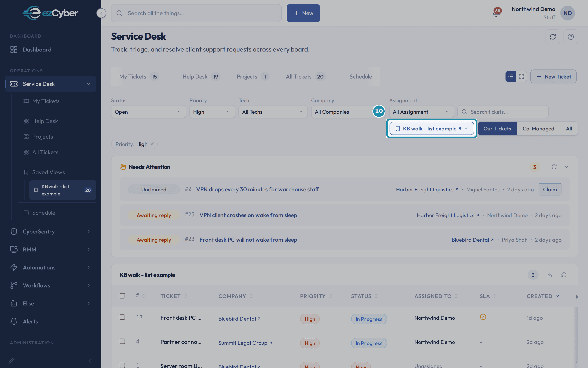Export the KB walk list tickets

[549, 275]
